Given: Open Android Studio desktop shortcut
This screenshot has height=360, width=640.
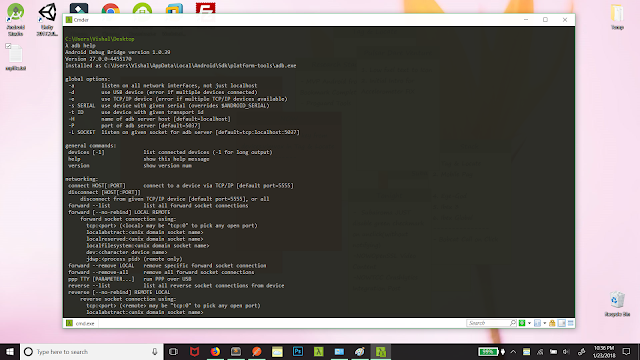Looking at the screenshot, I should click(x=16, y=19).
